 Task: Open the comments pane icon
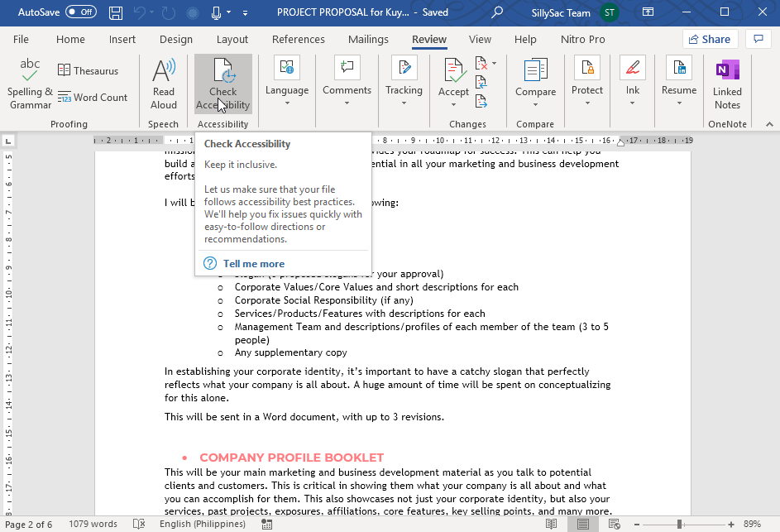click(758, 39)
